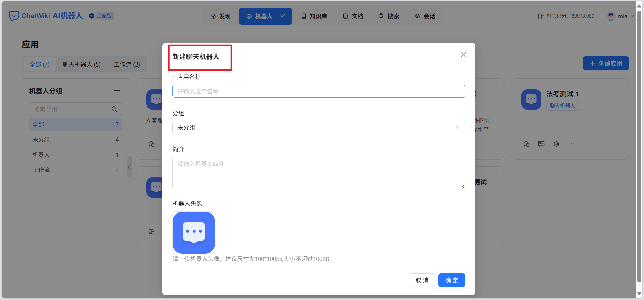Click the 法考测试_1 robot icon
This screenshot has width=644, height=300.
click(531, 99)
